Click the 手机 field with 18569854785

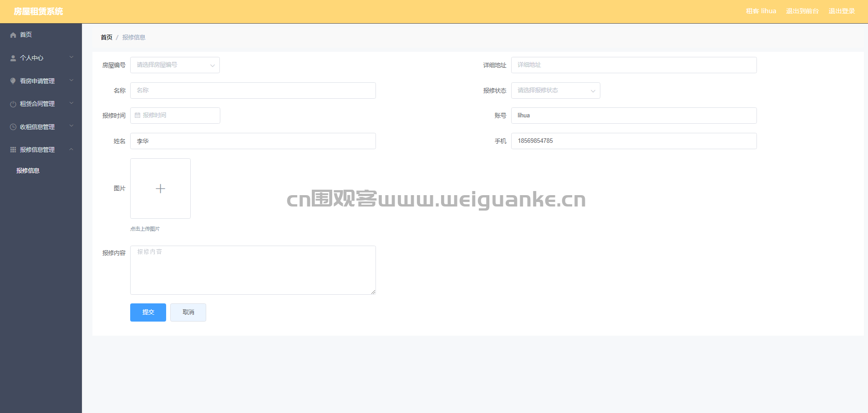634,141
